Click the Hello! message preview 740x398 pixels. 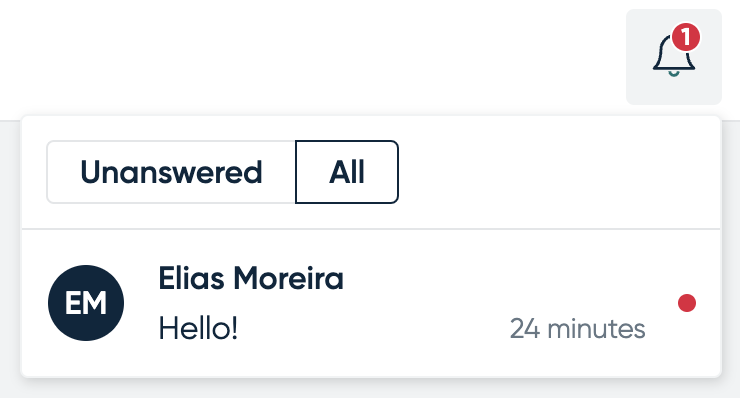tap(198, 329)
